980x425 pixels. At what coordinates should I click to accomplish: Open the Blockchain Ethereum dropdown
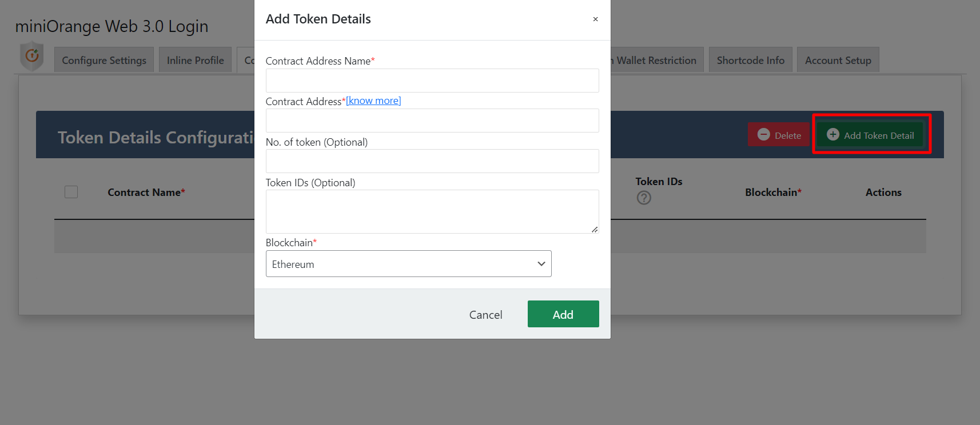coord(408,264)
